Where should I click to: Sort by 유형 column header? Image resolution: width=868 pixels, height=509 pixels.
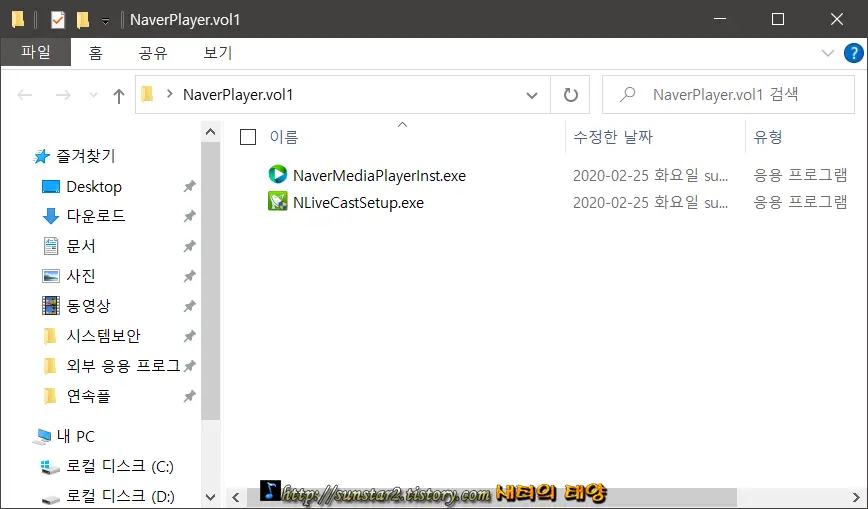(768, 137)
